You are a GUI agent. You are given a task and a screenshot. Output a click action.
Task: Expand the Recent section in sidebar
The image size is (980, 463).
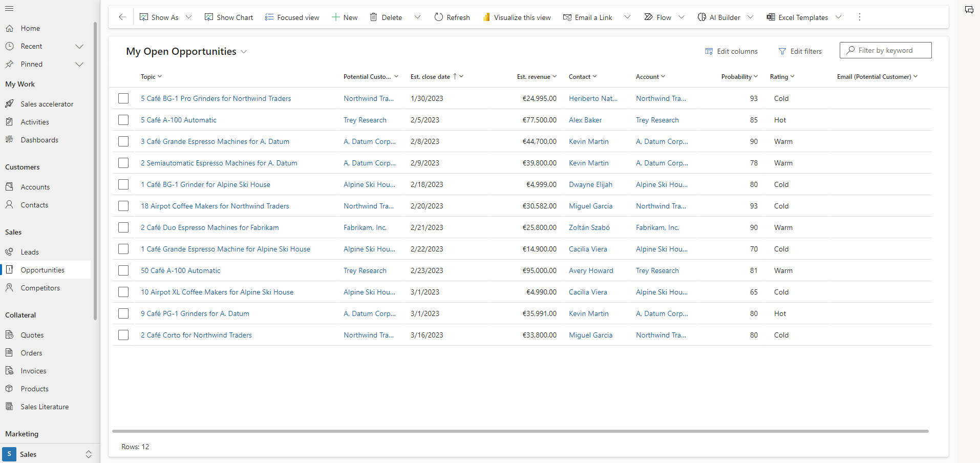tap(79, 46)
